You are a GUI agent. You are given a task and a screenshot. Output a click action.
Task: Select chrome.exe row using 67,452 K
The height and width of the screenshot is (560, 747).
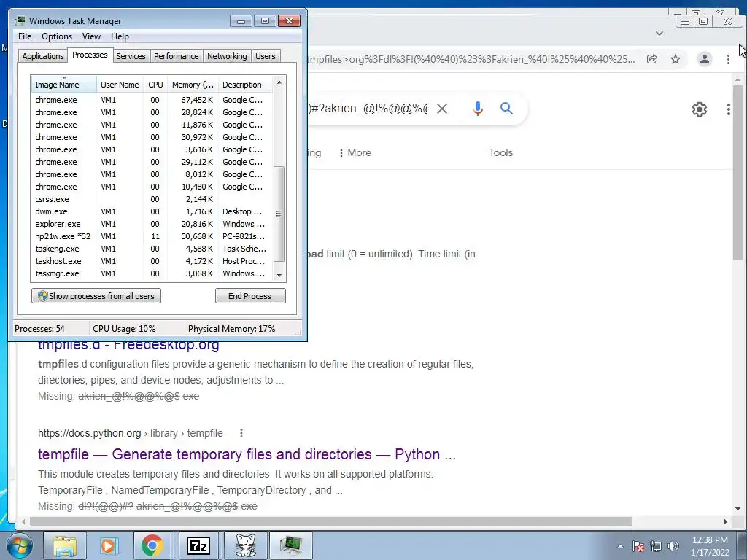(x=152, y=100)
